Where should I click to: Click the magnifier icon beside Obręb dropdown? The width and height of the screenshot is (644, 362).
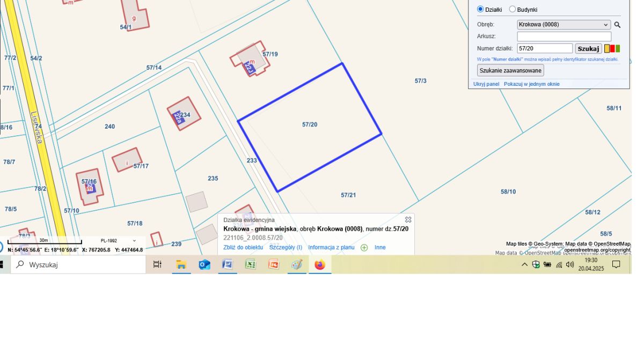pos(617,25)
